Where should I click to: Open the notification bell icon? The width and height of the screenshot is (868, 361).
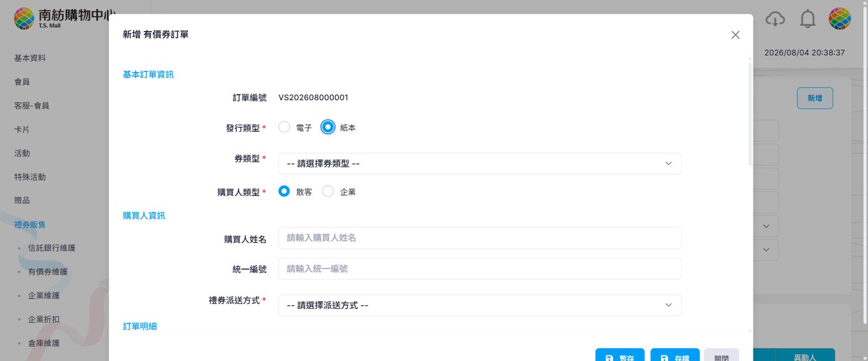(808, 19)
